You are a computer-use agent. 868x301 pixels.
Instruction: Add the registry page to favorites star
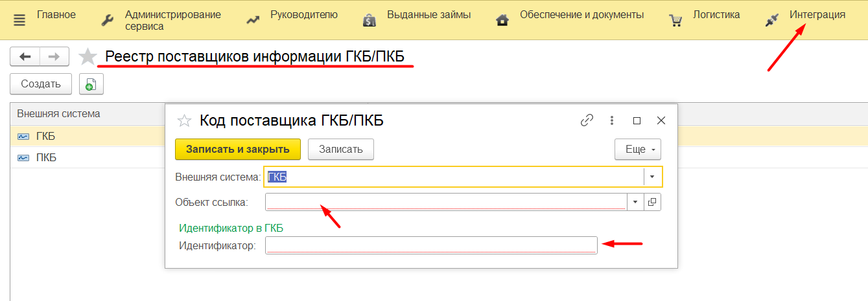tap(88, 57)
